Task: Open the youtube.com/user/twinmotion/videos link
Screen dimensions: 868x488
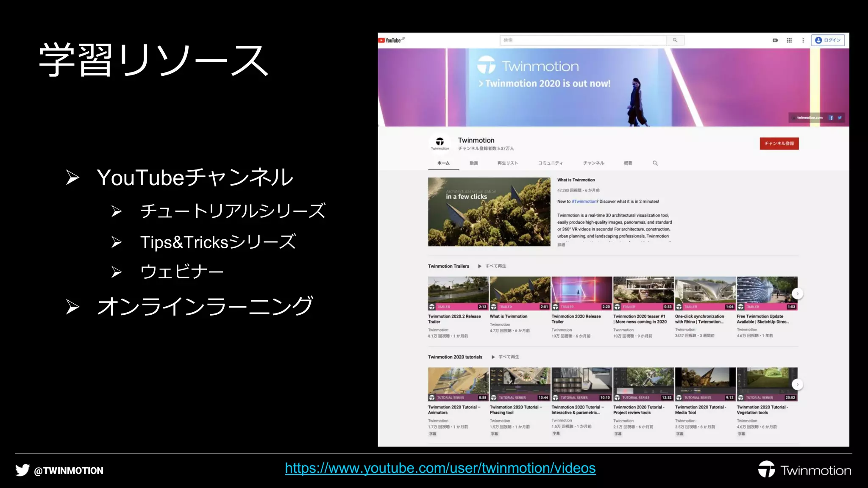Action: pos(440,468)
